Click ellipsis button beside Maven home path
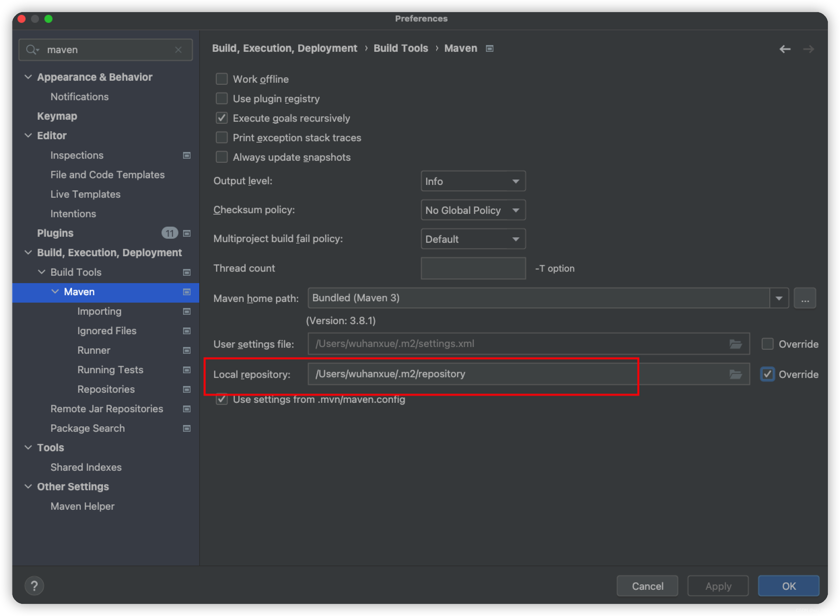 (805, 298)
